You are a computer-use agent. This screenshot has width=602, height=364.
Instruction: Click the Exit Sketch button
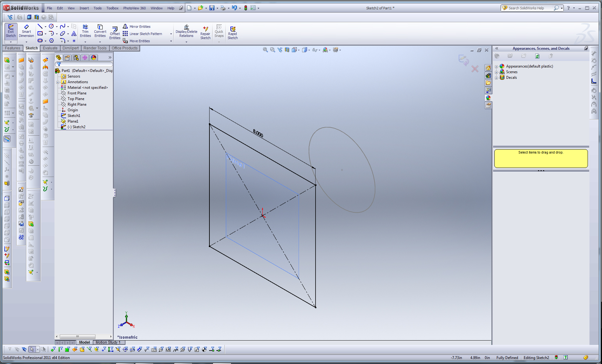[x=11, y=31]
